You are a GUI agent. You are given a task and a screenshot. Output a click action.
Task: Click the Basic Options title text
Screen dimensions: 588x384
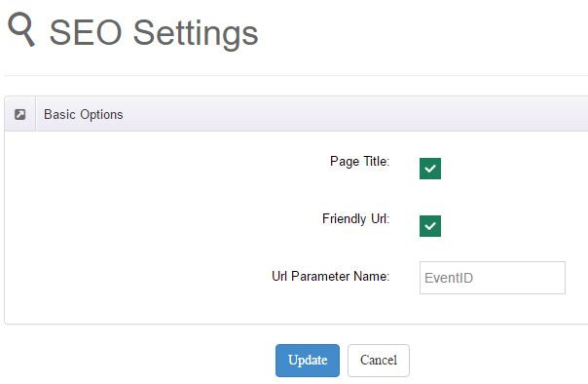coord(84,114)
